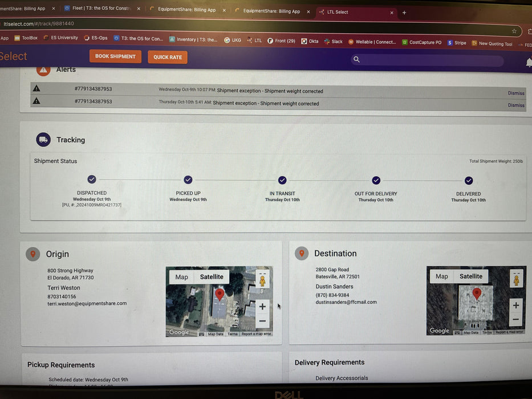Bookmark this page with the star icon
The width and height of the screenshot is (532, 399).
coord(514,31)
